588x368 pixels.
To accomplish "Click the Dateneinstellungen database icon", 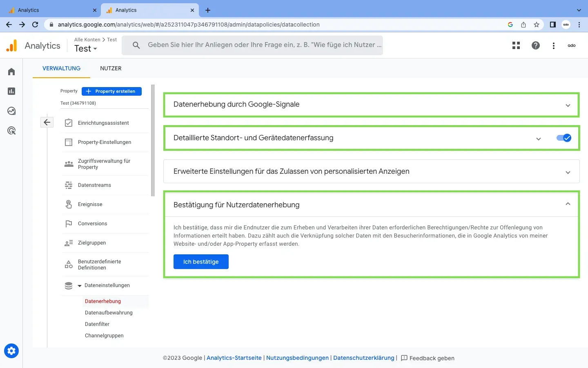I will pyautogui.click(x=69, y=285).
